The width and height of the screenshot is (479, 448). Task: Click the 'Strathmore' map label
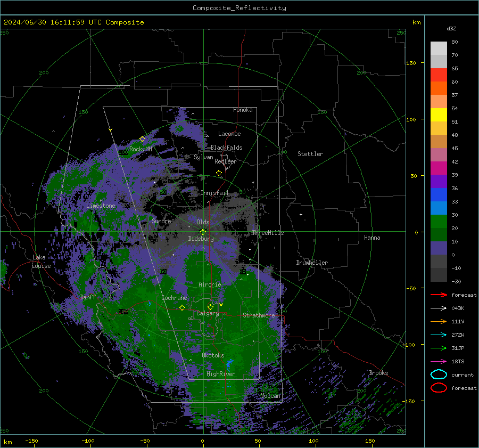pyautogui.click(x=259, y=315)
